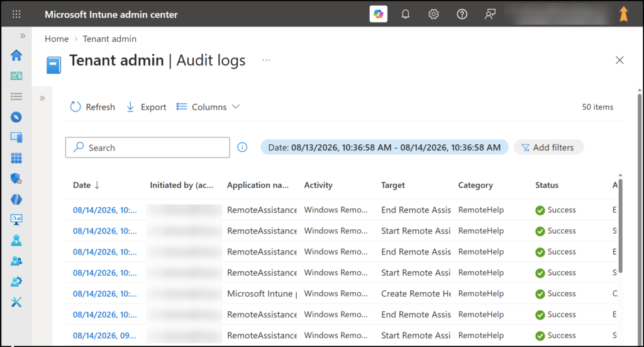Click table vertical scrollbar

click(x=621, y=225)
